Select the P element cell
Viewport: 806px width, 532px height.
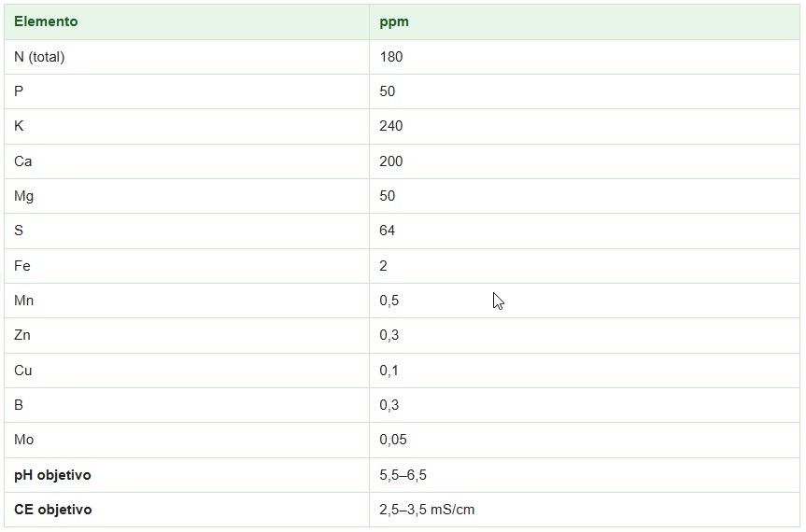coord(19,91)
